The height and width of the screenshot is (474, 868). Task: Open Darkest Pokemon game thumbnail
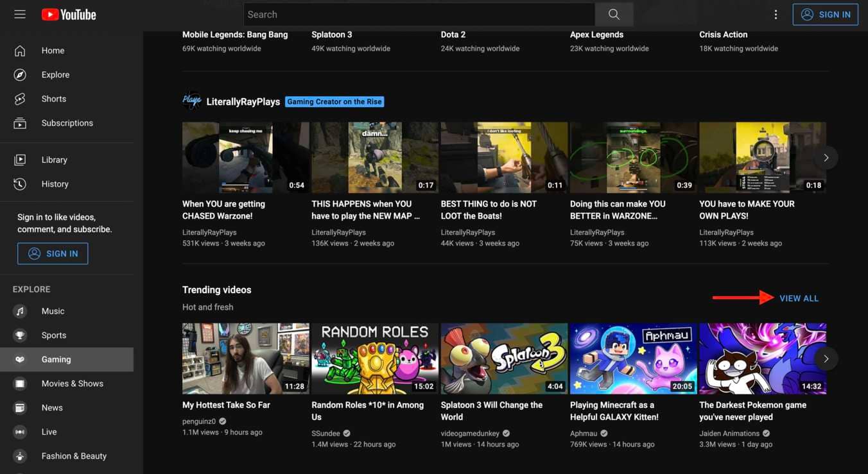pyautogui.click(x=763, y=359)
